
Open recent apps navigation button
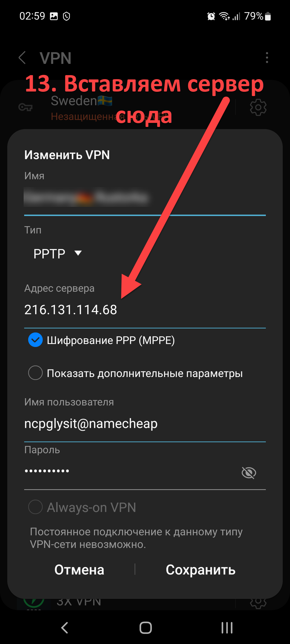pos(227,628)
